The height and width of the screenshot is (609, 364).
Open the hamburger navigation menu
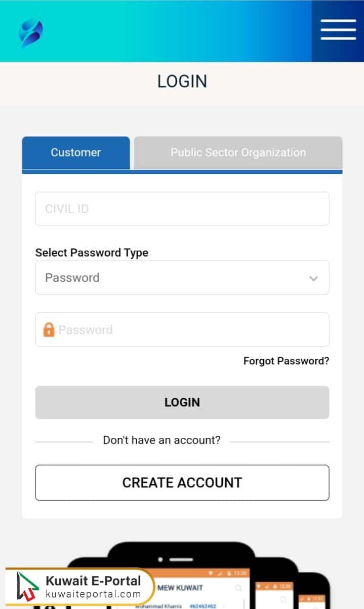pos(338,30)
